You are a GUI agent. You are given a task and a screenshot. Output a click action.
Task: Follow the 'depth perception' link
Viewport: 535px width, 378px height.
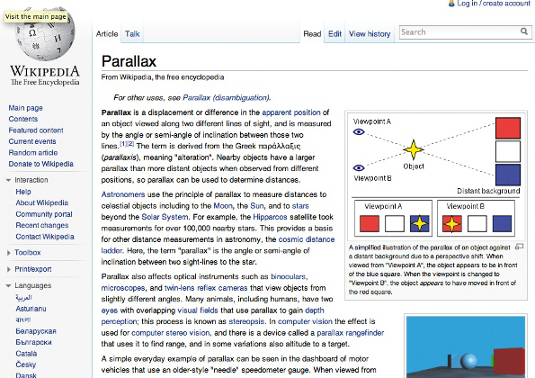(314, 310)
